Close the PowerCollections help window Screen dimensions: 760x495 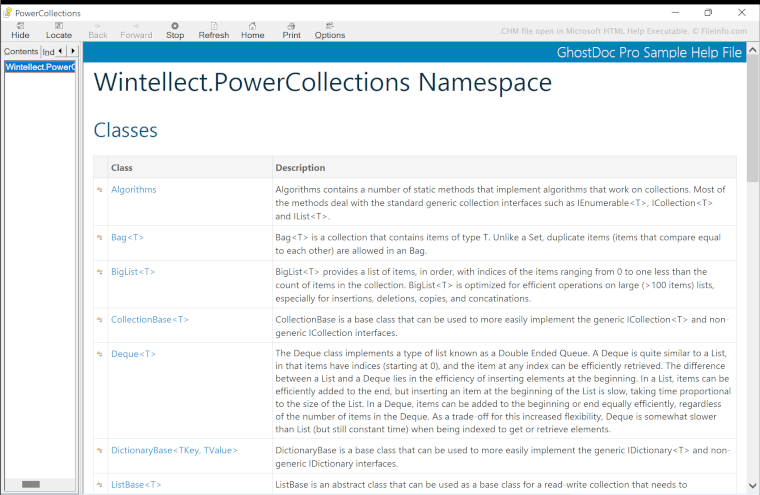[742, 13]
